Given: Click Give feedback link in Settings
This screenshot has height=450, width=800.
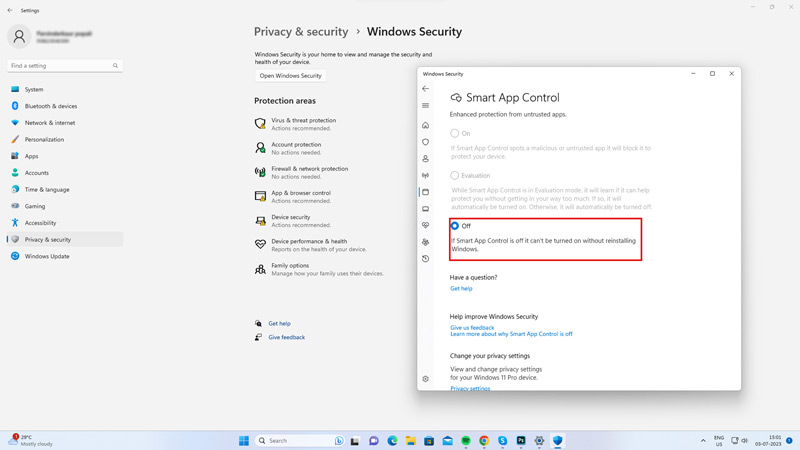Looking at the screenshot, I should 286,337.
